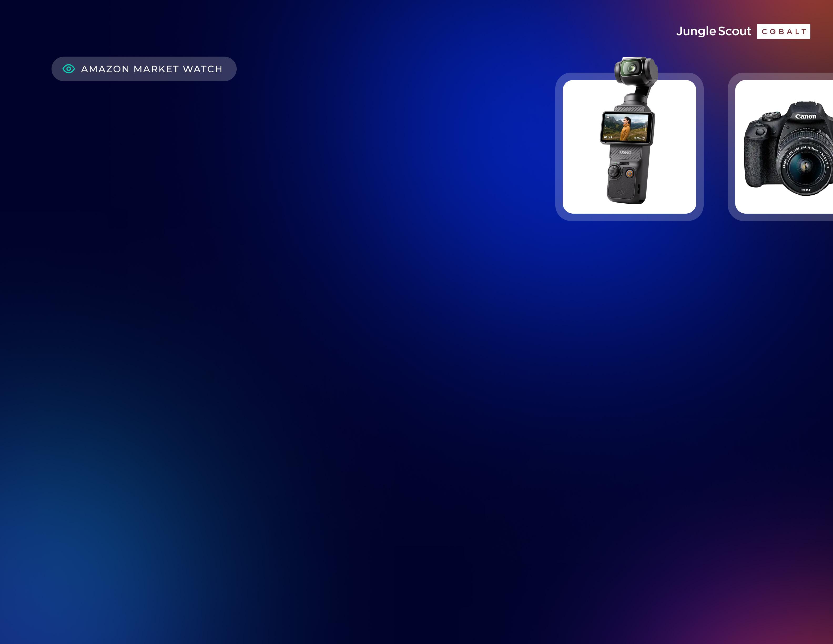The image size is (833, 644).
Task: Tap the orange record button on the Osmo
Action: pos(630,174)
